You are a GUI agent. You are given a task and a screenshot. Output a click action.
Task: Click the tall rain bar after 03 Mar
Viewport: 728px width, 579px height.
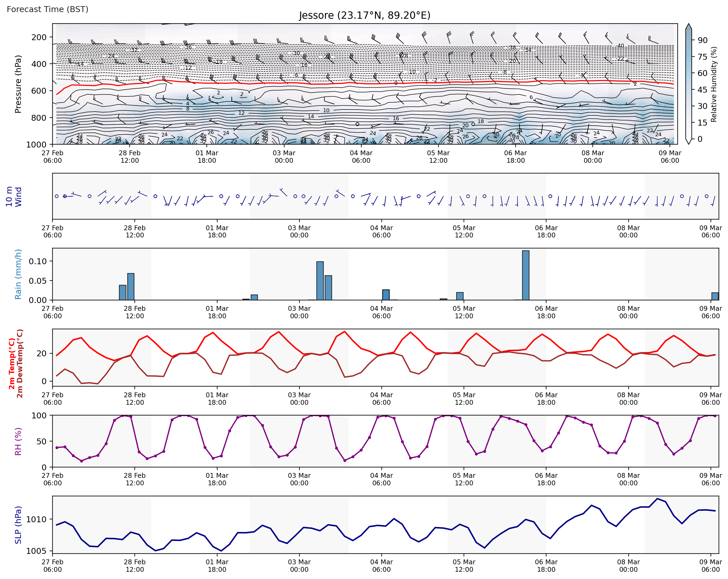coord(320,280)
